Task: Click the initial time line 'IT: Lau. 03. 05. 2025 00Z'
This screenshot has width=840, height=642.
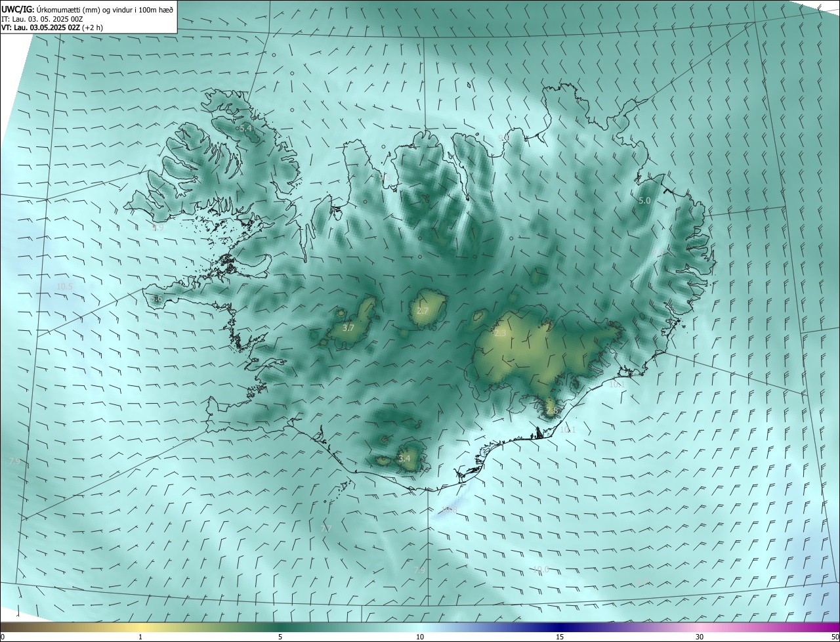Action: (x=42, y=19)
